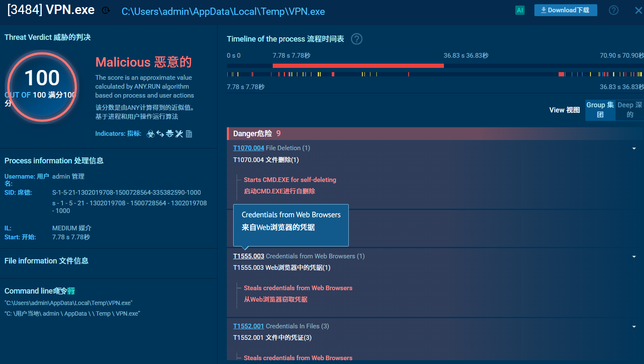Collapse Credentials In Files section arrow

(634, 327)
